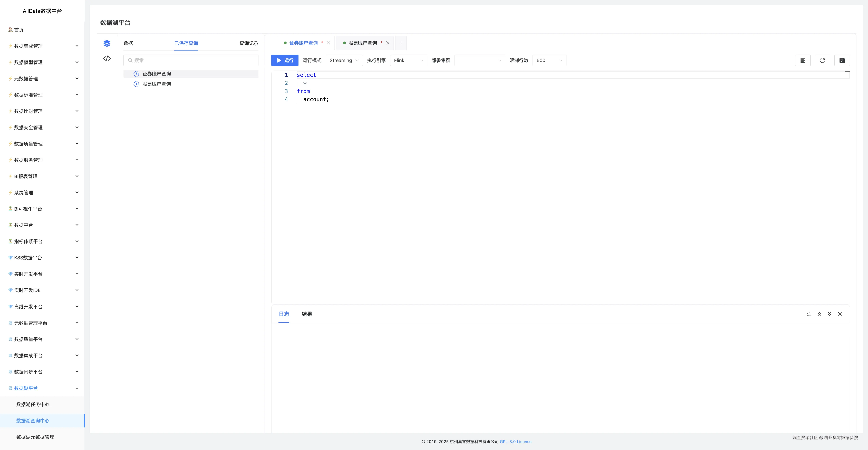Click the layers stack icon
868x450 pixels.
pyautogui.click(x=107, y=43)
